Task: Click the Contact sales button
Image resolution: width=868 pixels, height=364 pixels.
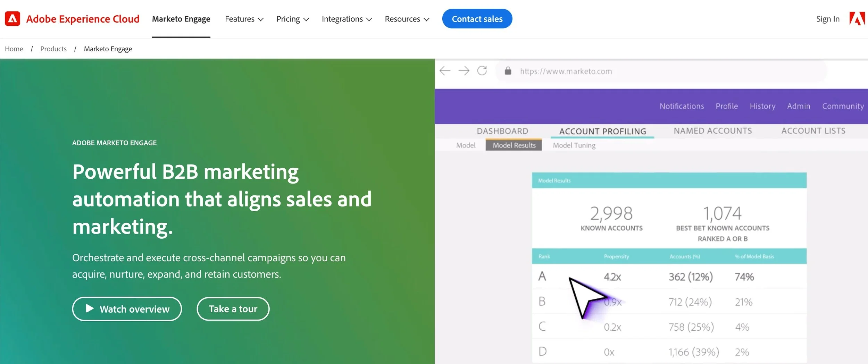Action: pos(477,19)
